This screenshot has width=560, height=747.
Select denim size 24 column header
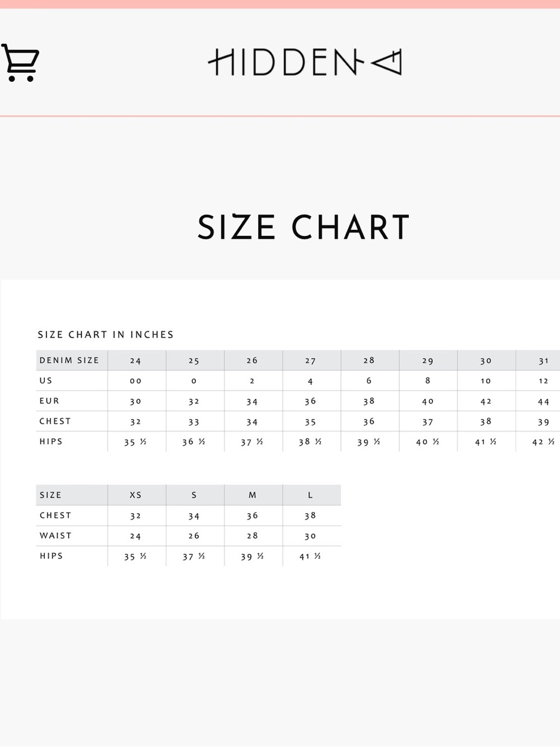pyautogui.click(x=136, y=360)
